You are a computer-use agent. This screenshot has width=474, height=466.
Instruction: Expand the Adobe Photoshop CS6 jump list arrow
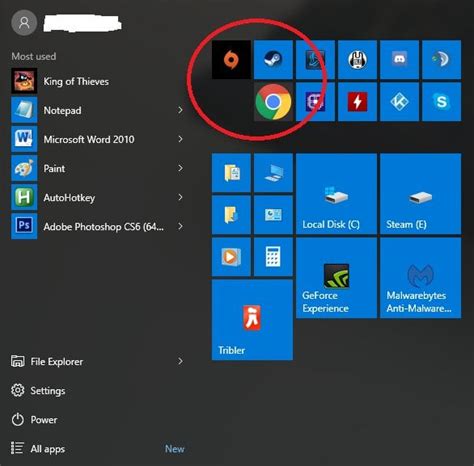(x=180, y=226)
